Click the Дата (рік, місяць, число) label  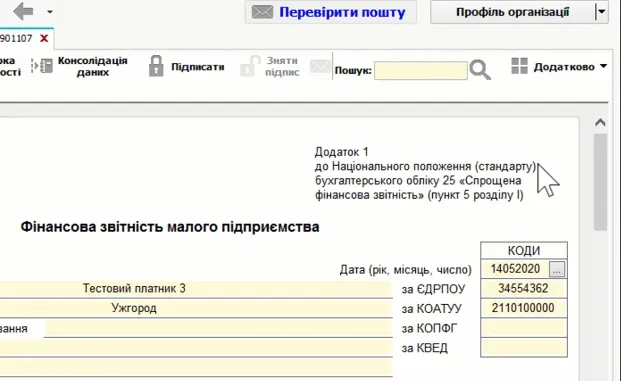[406, 270]
